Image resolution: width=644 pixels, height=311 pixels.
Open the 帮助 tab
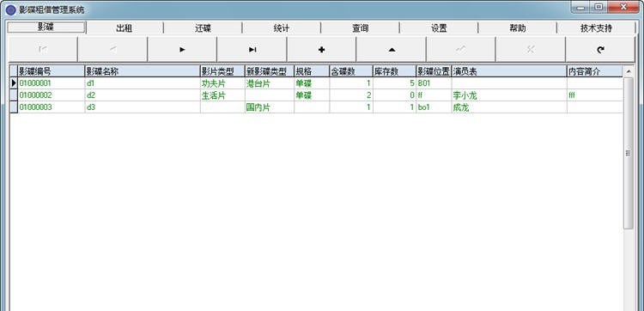(x=517, y=28)
